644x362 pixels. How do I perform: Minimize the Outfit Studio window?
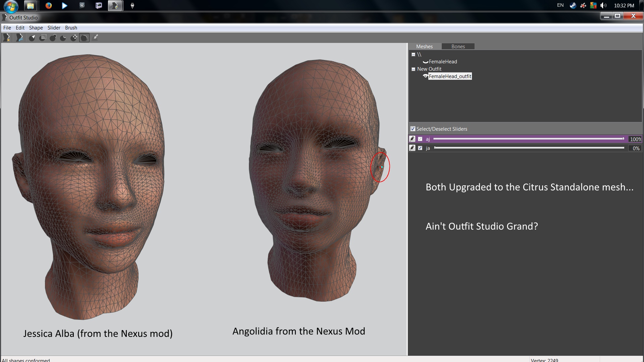pyautogui.click(x=606, y=16)
